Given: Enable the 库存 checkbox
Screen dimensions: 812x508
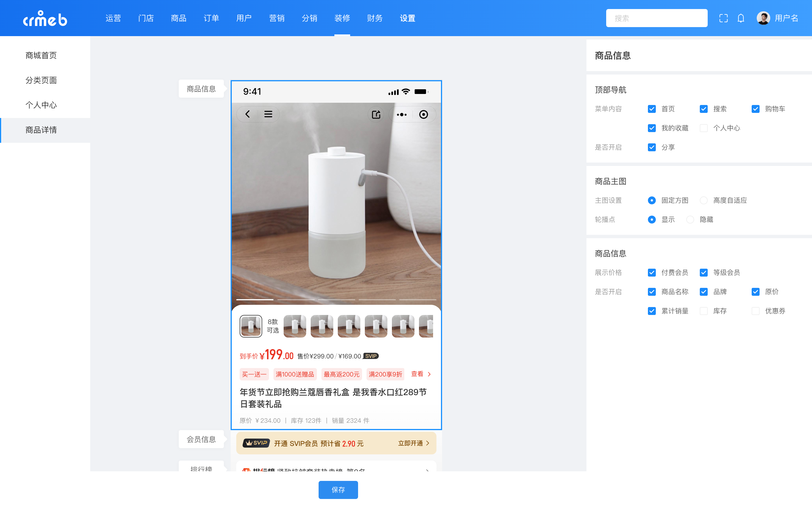Looking at the screenshot, I should [x=704, y=311].
